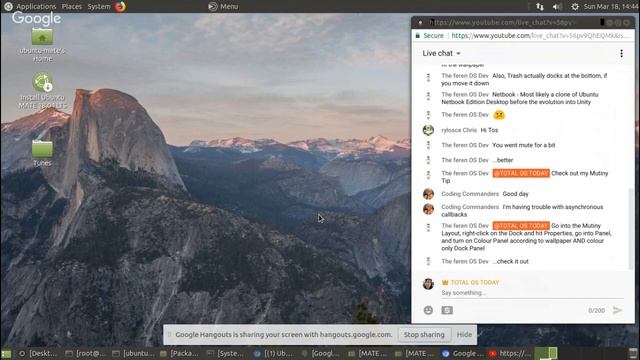Click The feren OS Dev name beside ...better
The image size is (640, 360).
464,160
